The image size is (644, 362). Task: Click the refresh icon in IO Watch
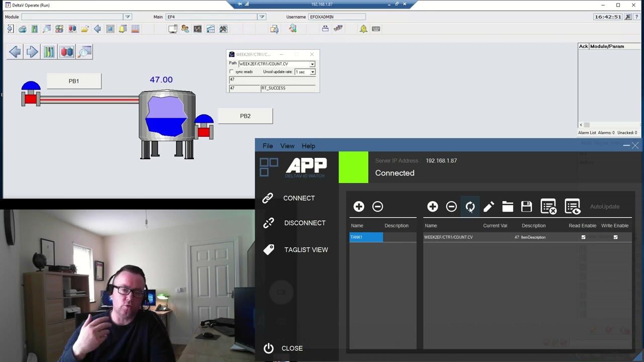(470, 207)
